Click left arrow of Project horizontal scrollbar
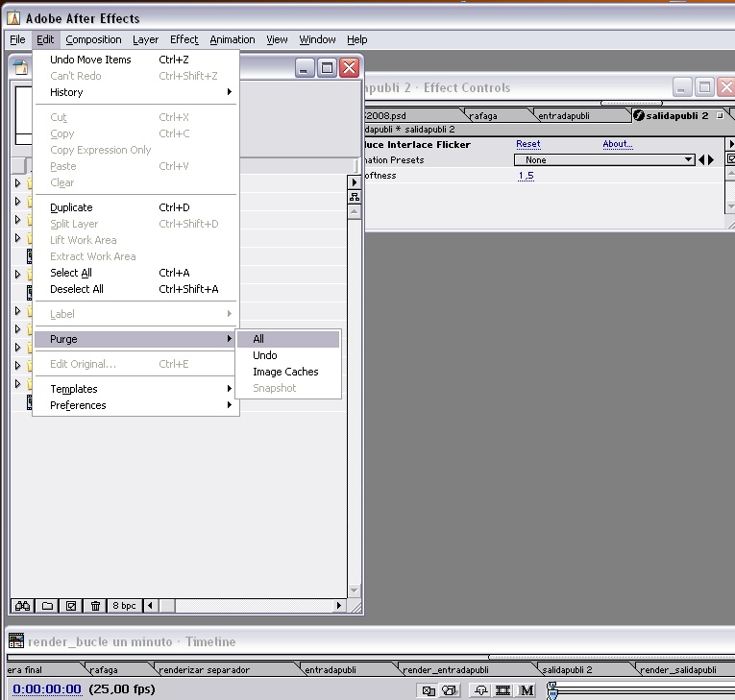The image size is (735, 700). pyautogui.click(x=150, y=606)
